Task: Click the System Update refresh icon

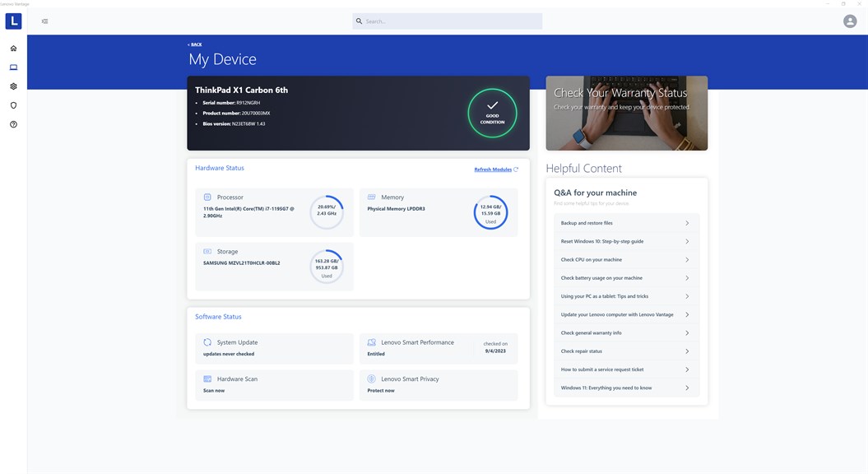Action: (207, 342)
